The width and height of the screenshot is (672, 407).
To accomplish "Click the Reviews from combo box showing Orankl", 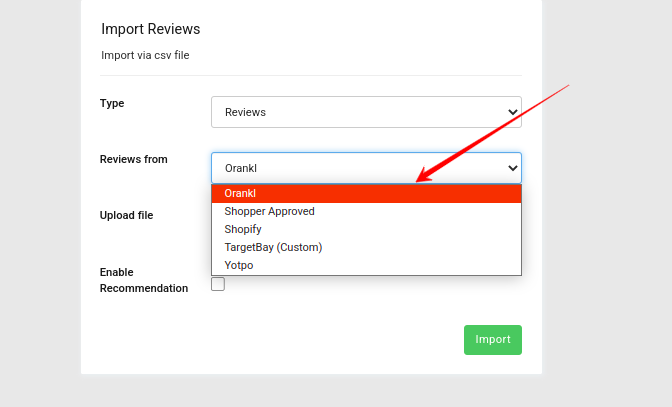I will [x=366, y=168].
